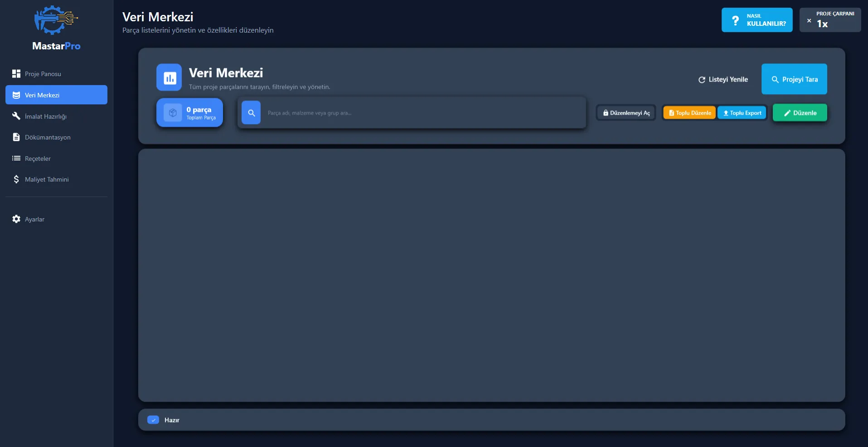This screenshot has height=447, width=868.
Task: Click the orange Toplu Düzenle button
Action: pos(689,113)
